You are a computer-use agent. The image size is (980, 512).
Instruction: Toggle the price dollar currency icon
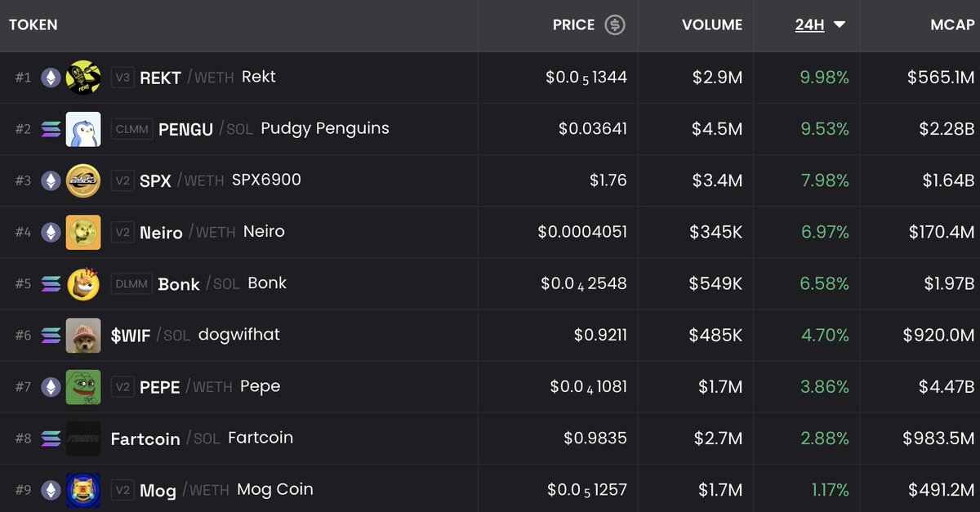point(615,24)
